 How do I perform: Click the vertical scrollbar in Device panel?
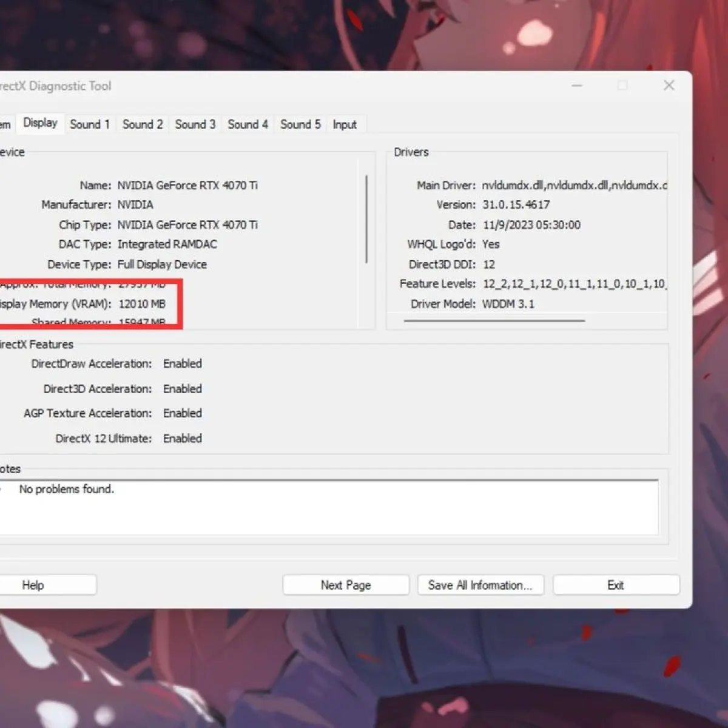click(366, 219)
